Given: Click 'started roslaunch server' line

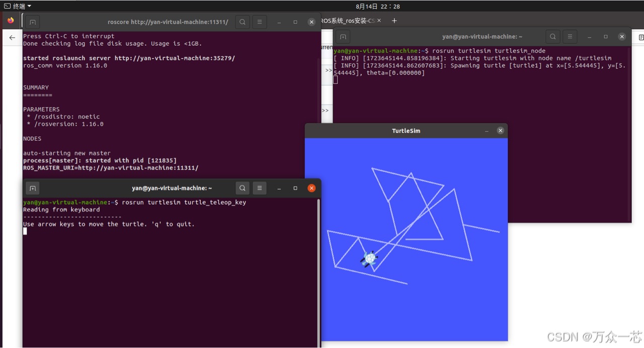Looking at the screenshot, I should [x=129, y=58].
